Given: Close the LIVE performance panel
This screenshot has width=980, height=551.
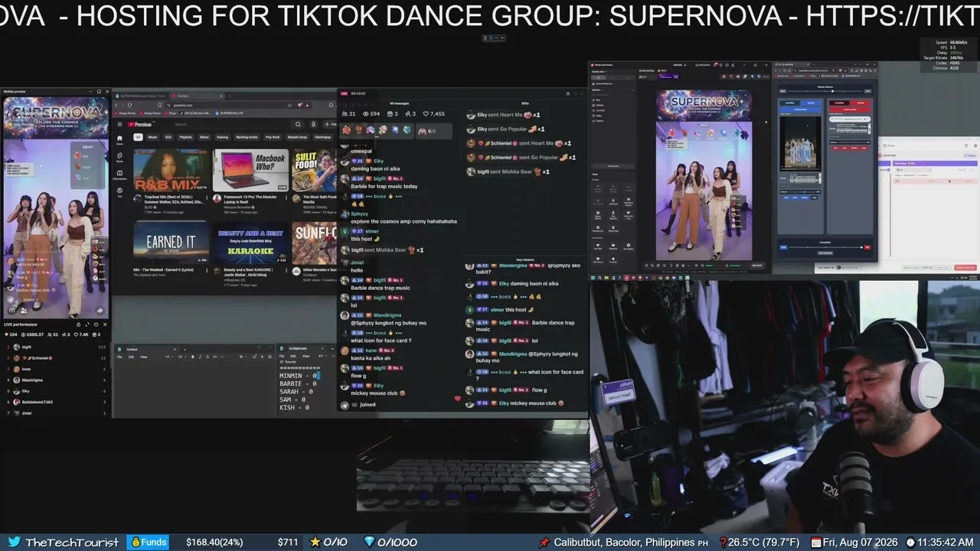Looking at the screenshot, I should (105, 324).
